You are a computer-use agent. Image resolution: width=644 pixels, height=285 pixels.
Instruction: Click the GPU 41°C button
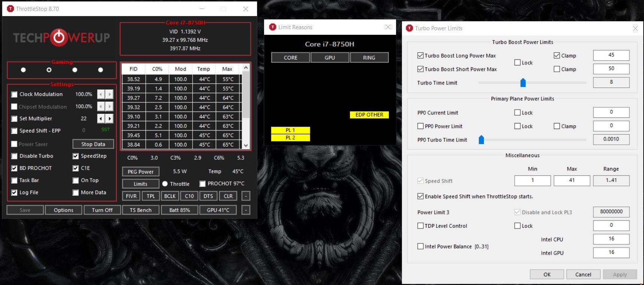[218, 210]
